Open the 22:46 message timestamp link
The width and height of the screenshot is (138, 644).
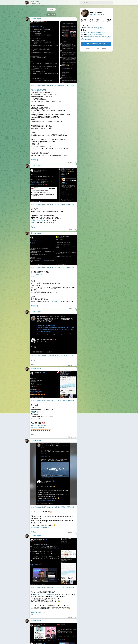pyautogui.click(x=74, y=532)
